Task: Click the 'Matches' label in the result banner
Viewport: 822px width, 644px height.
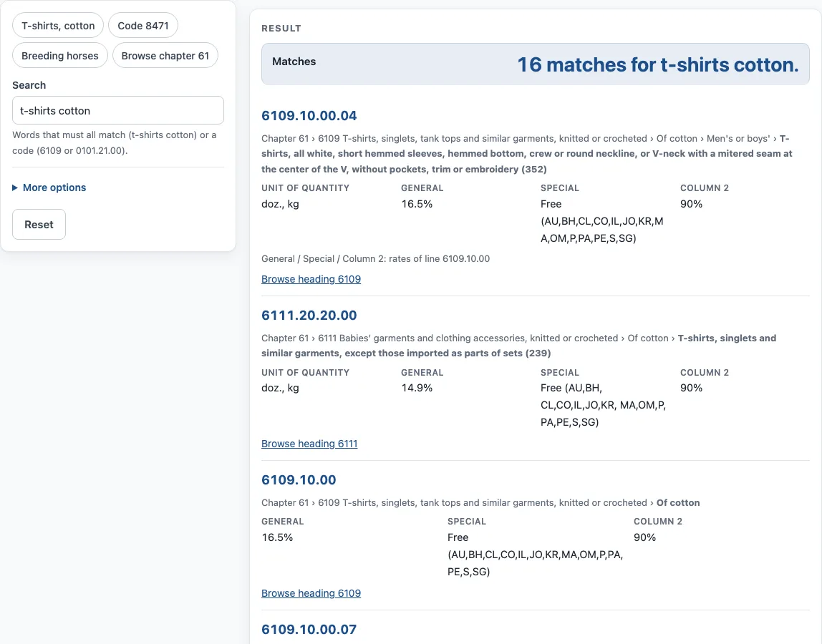Action: coord(294,62)
